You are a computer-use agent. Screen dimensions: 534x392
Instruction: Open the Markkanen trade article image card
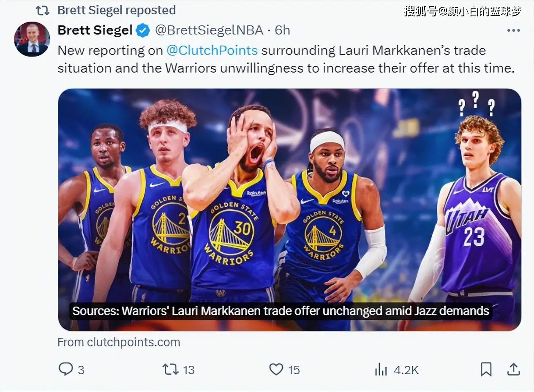point(289,210)
